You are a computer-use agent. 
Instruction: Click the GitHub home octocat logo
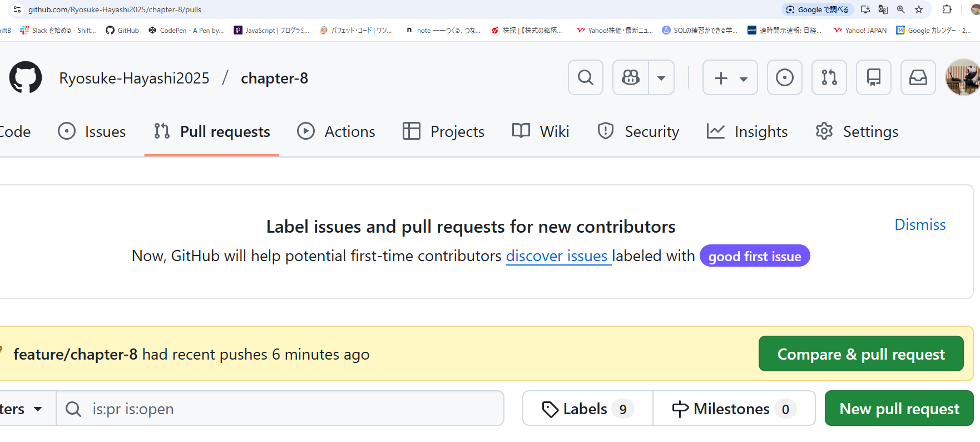coord(25,77)
